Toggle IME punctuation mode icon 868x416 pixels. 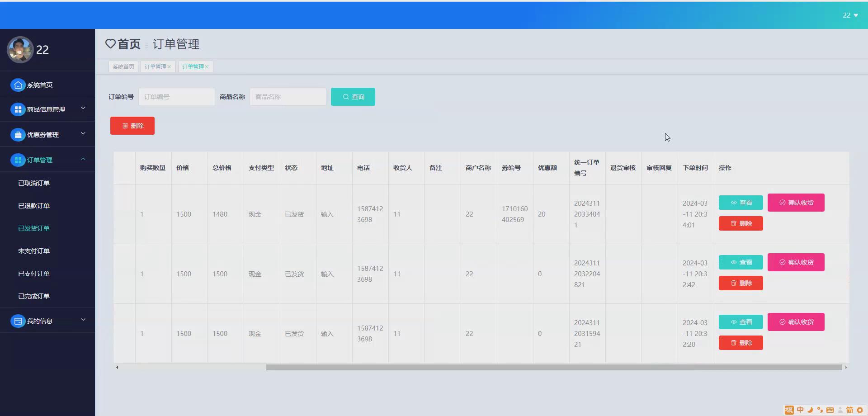[x=820, y=410]
